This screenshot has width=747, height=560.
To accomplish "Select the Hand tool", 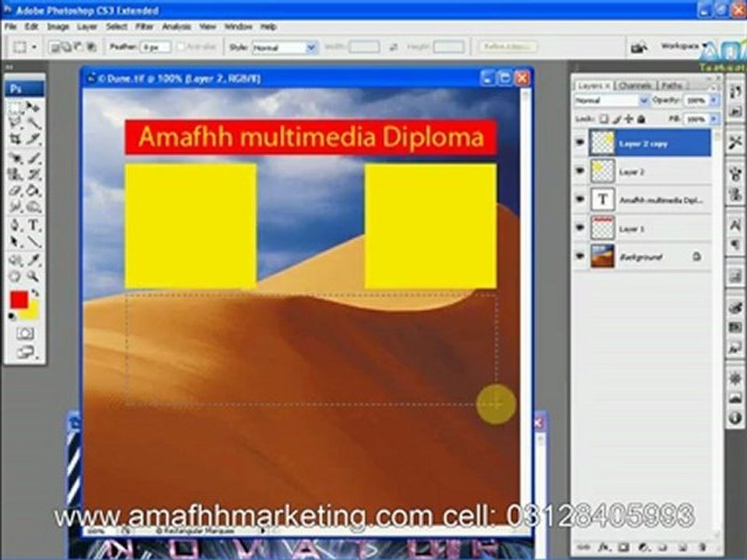I will point(16,276).
